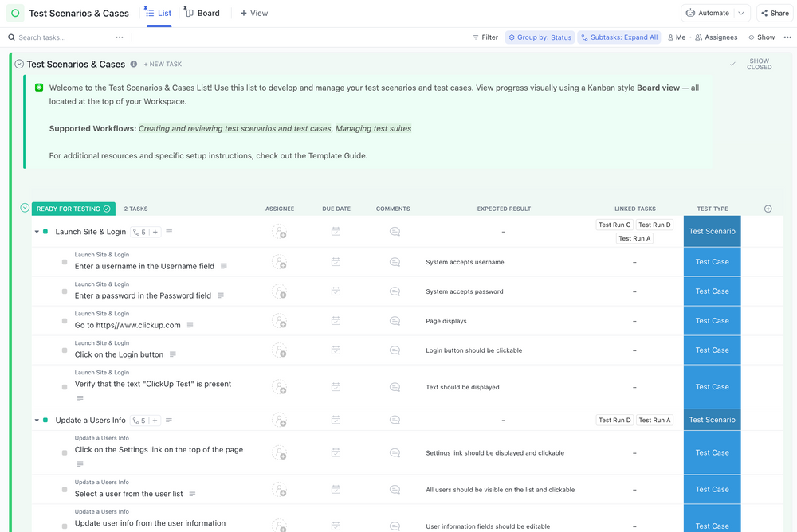Add a new column with the plus icon

point(768,208)
